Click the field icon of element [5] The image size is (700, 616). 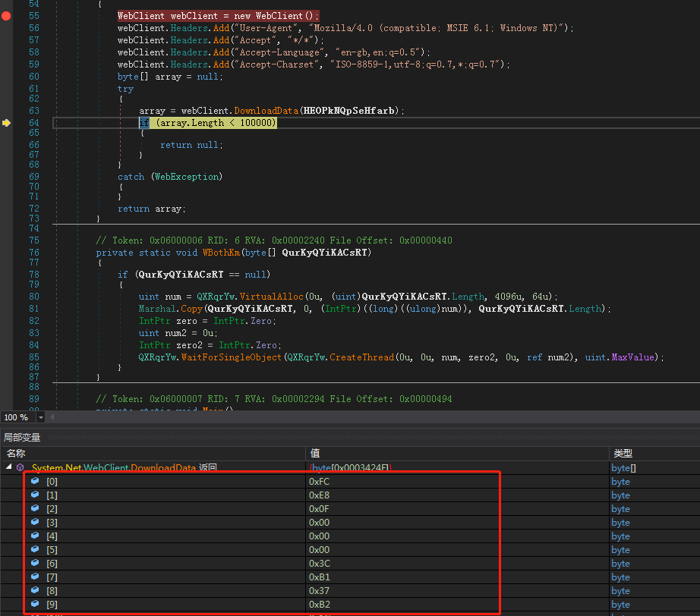35,549
